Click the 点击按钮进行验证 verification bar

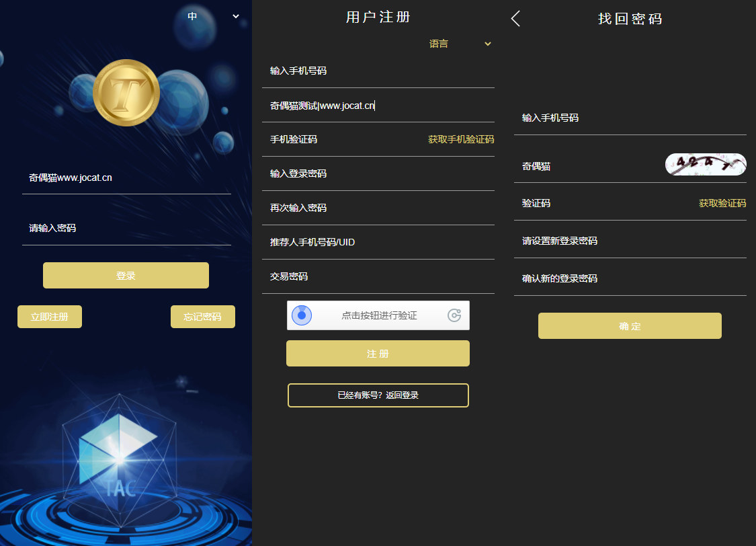click(378, 315)
